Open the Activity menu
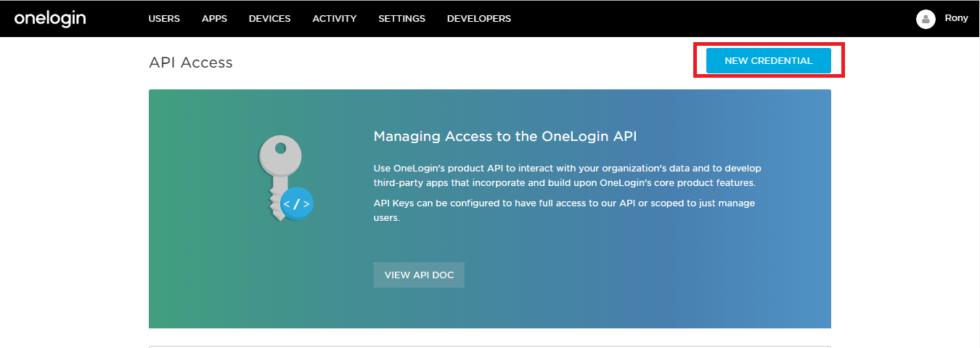Viewport: 980px width, 348px height. 335,19
